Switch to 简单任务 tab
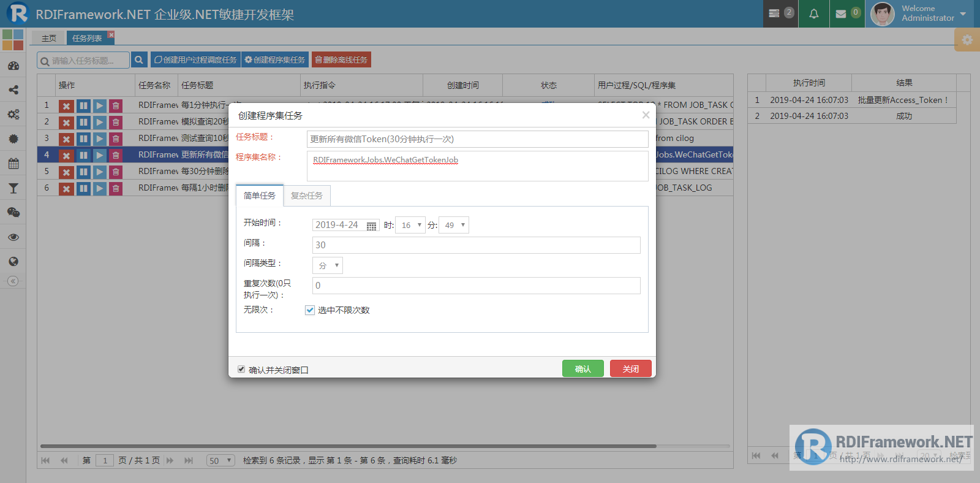This screenshot has height=483, width=980. pos(260,196)
